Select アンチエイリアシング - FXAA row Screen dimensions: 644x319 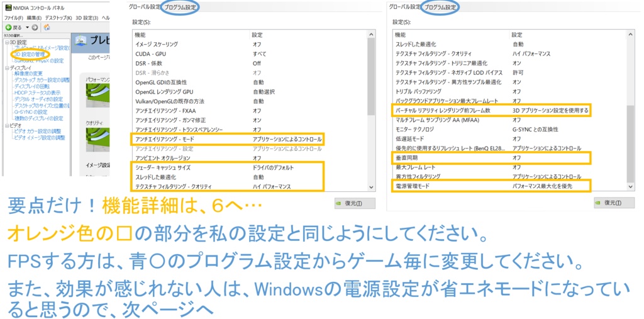point(250,111)
